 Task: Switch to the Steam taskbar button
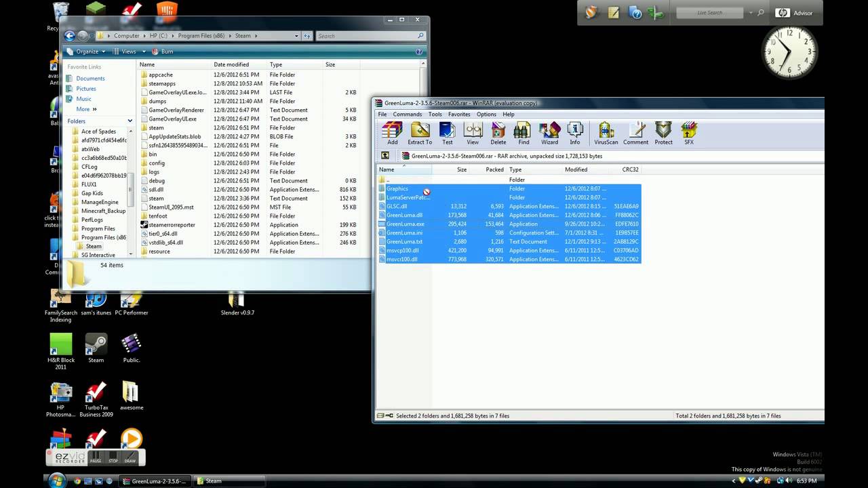[228, 481]
